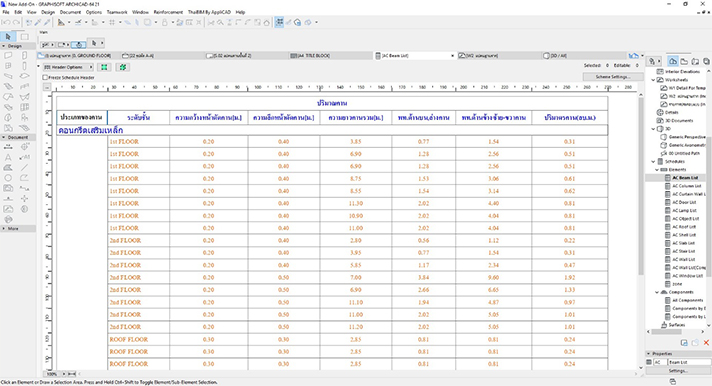Click the AC ID field in Properties

pyautogui.click(x=660, y=362)
